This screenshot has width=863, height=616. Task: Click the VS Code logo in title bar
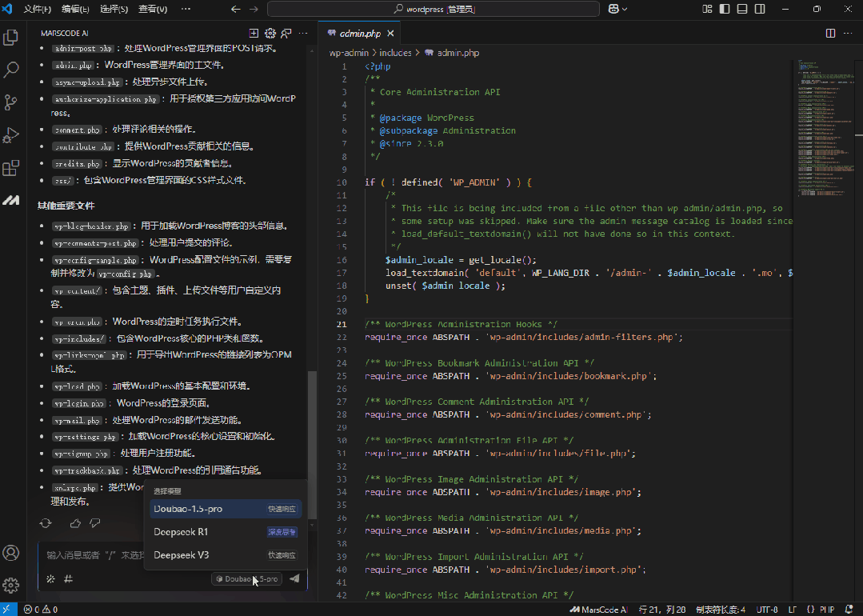click(x=7, y=9)
